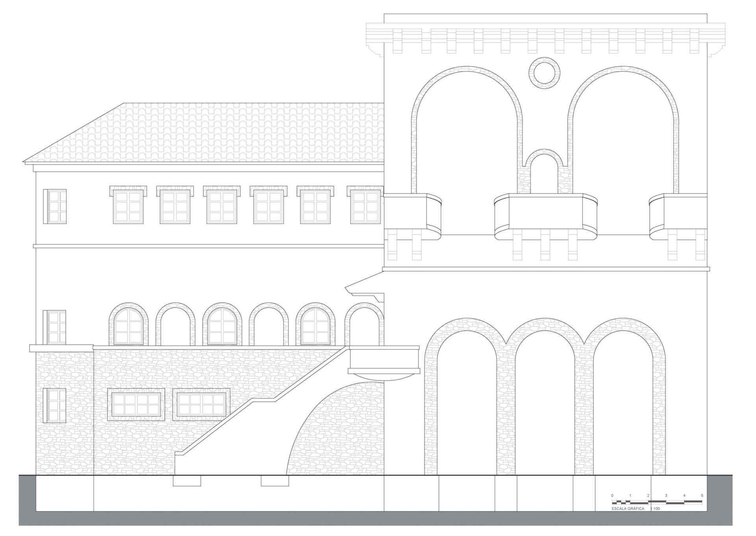
Task: Click the left wide basement window
Action: tap(136, 404)
